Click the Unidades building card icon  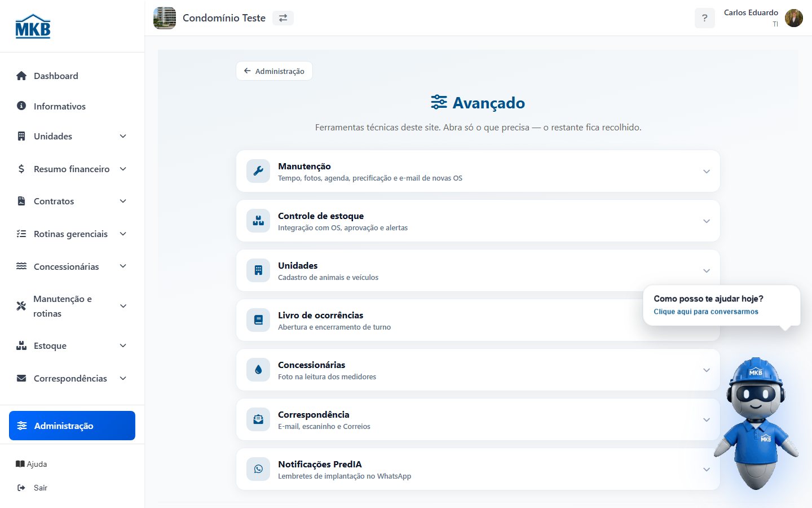[258, 270]
